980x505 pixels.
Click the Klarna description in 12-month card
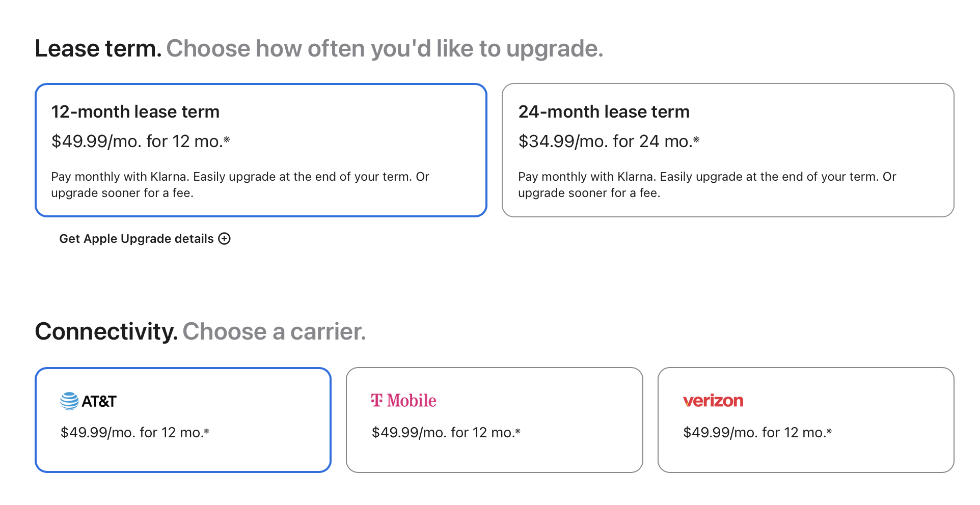pos(240,185)
